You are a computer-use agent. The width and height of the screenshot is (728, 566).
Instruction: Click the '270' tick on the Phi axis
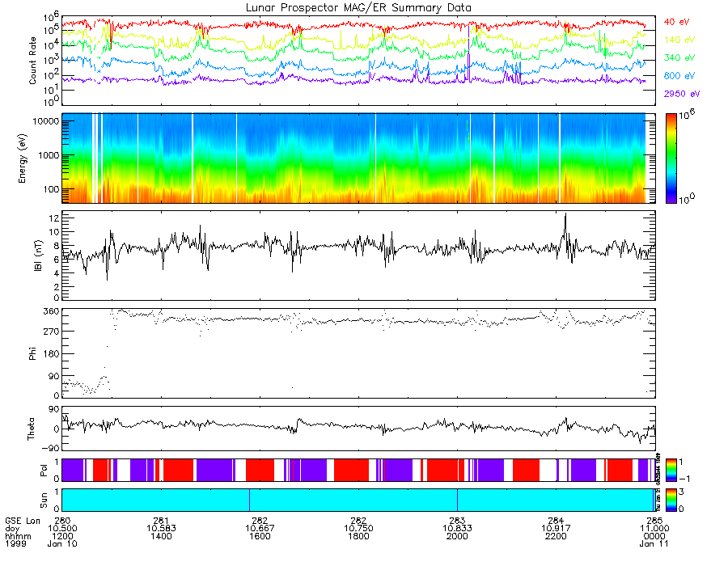(x=51, y=332)
